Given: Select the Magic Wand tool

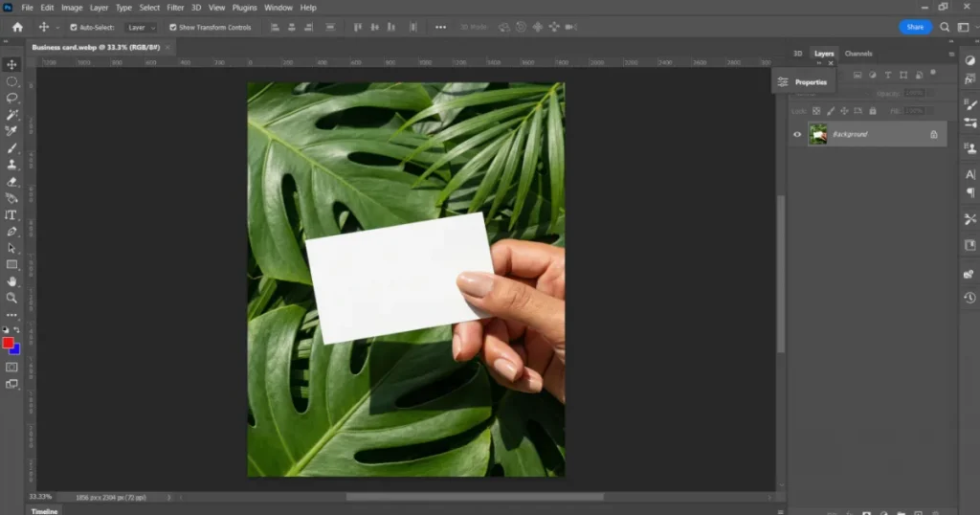Looking at the screenshot, I should (x=11, y=115).
